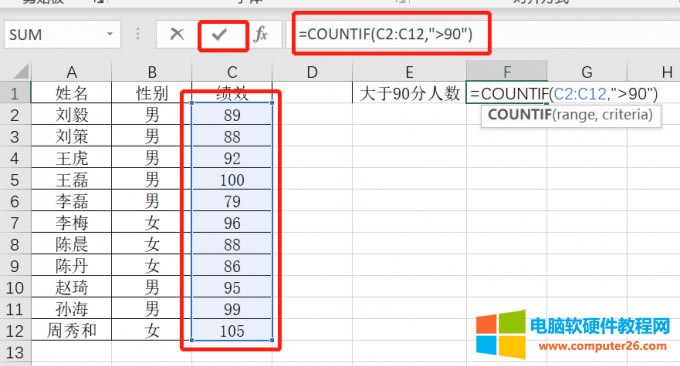Select column B header
This screenshot has width=680, height=366.
152,72
